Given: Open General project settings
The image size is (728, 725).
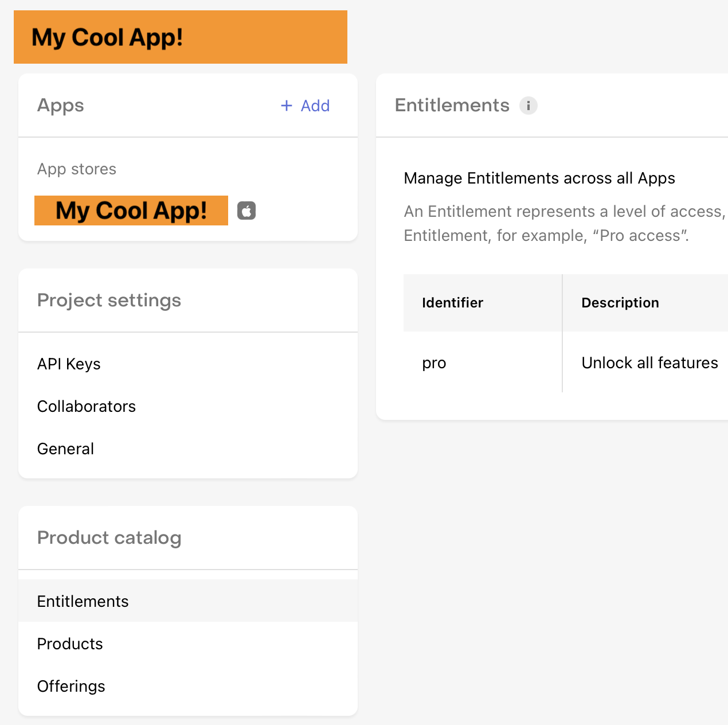Looking at the screenshot, I should (65, 449).
